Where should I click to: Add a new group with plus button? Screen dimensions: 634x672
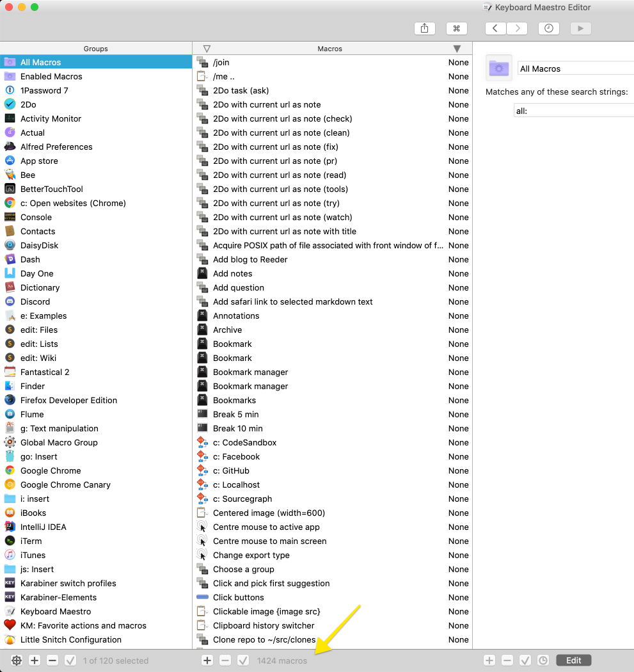click(35, 660)
